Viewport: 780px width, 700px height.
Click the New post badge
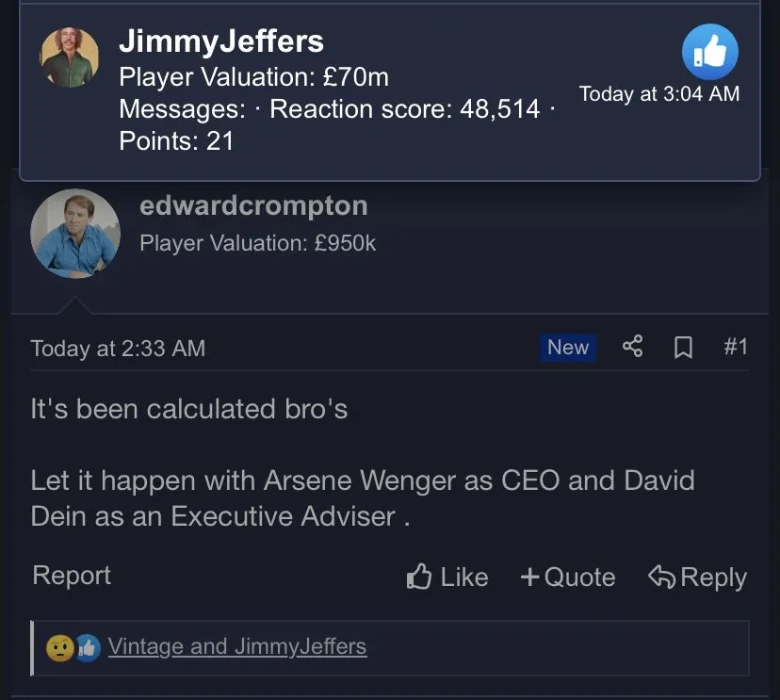click(568, 347)
